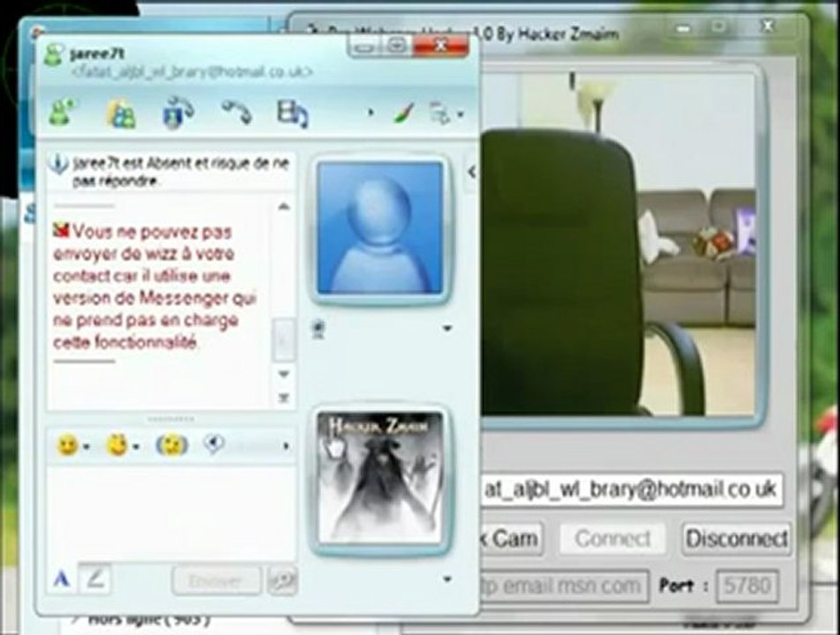Start a voice call with phone icon

tap(236, 112)
